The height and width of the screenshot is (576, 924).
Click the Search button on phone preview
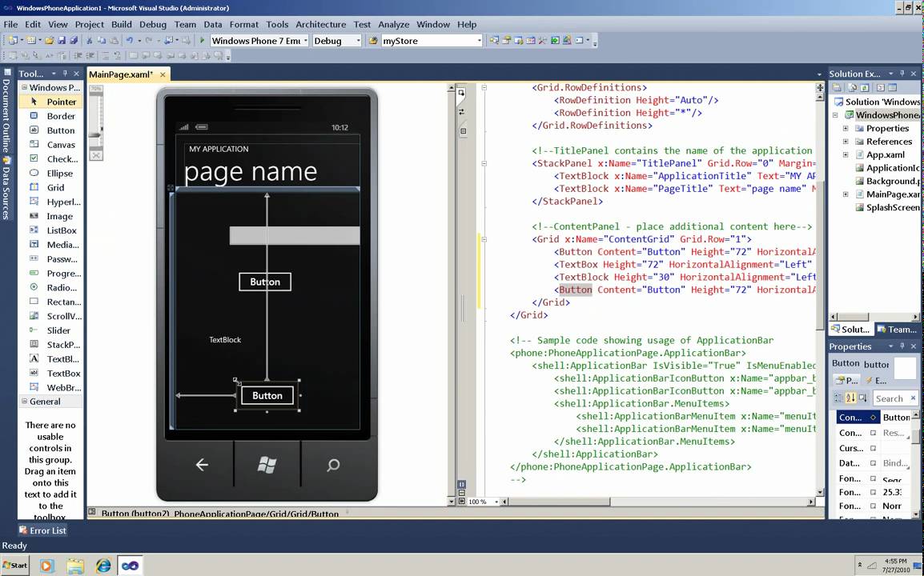(333, 466)
